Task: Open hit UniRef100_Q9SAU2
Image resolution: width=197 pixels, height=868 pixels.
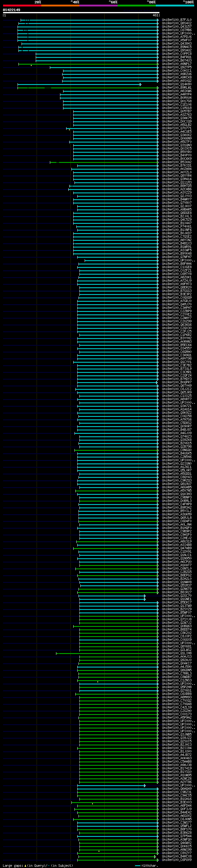Action: 176,50
